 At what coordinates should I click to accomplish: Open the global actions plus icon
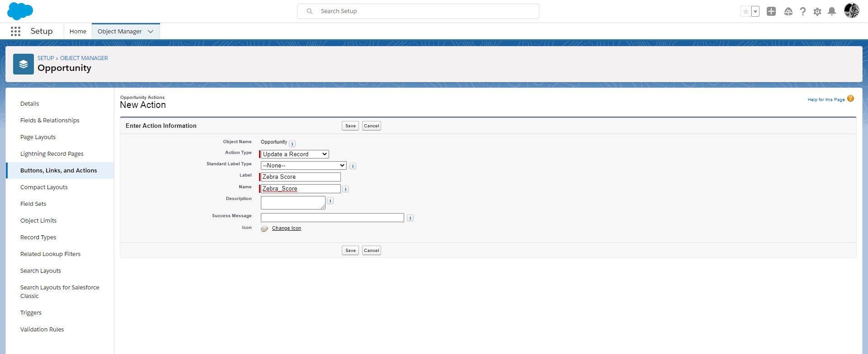tap(771, 11)
